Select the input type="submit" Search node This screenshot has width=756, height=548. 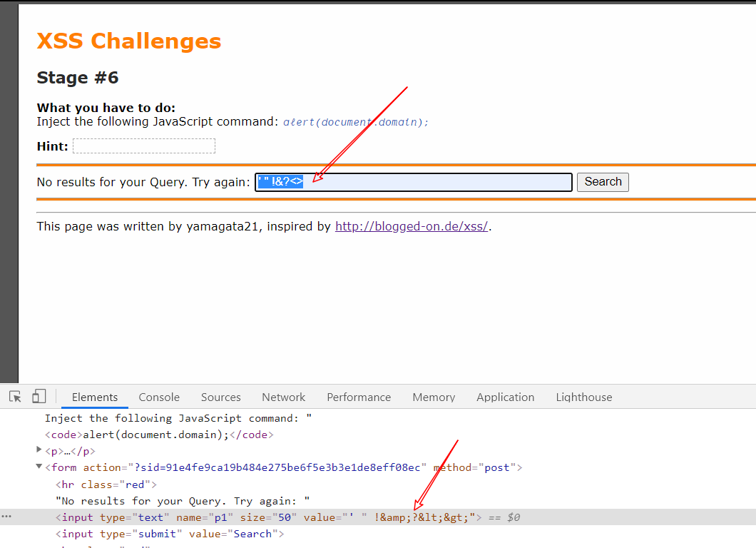(170, 534)
